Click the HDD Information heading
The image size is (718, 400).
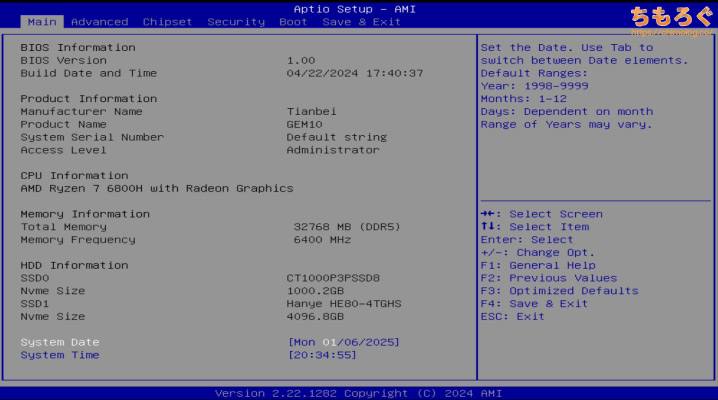(74, 265)
